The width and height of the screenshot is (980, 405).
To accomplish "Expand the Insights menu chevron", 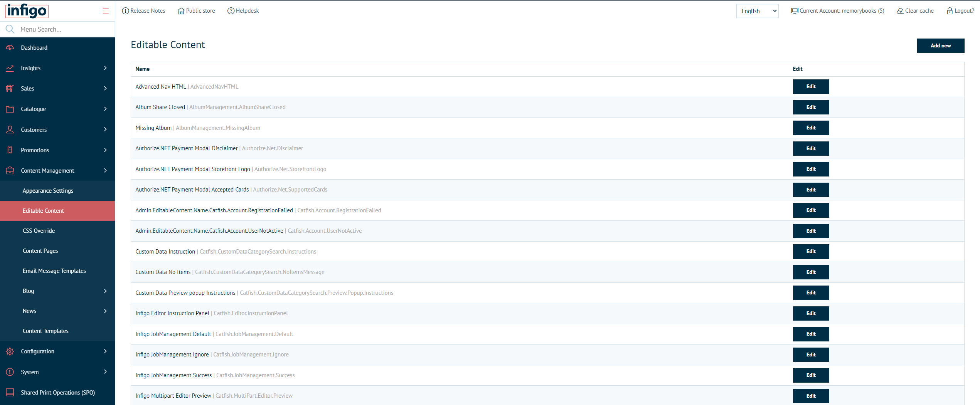I will click(105, 68).
